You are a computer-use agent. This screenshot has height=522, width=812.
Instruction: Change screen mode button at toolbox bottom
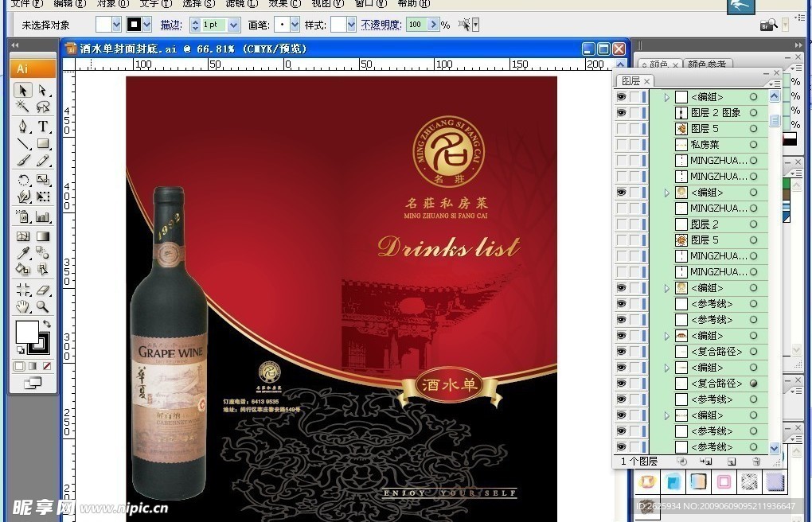click(x=33, y=384)
